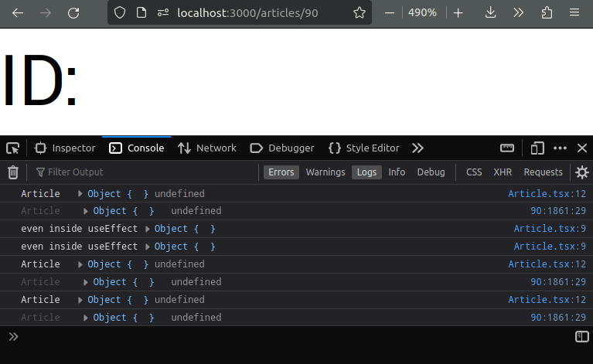The image size is (593, 364).
Task: Toggle the Errors filter
Action: (281, 172)
